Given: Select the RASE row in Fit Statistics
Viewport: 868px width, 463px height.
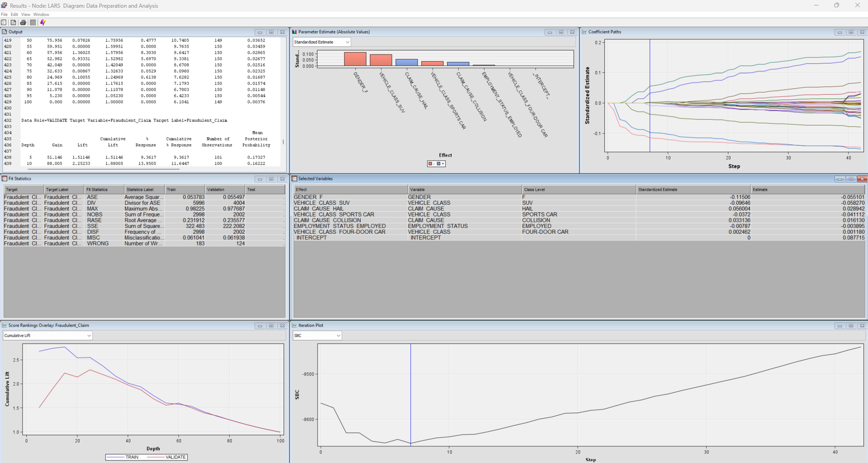Looking at the screenshot, I should click(145, 220).
